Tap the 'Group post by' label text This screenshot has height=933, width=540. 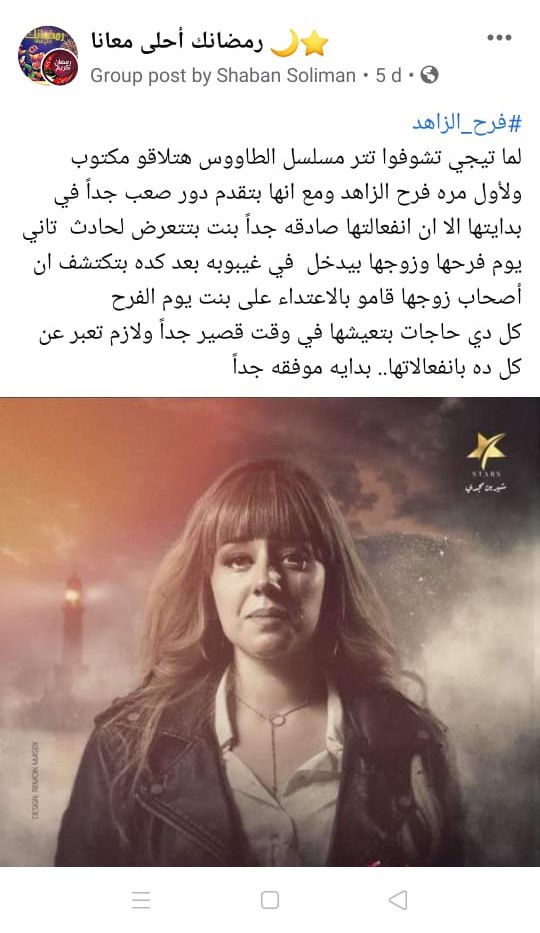click(151, 76)
